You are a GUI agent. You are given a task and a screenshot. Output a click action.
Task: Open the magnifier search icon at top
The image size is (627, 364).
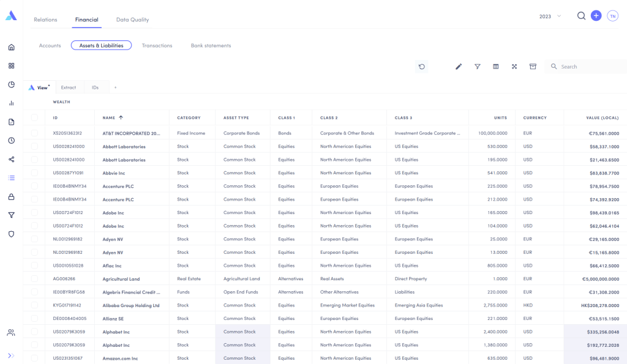coord(581,16)
